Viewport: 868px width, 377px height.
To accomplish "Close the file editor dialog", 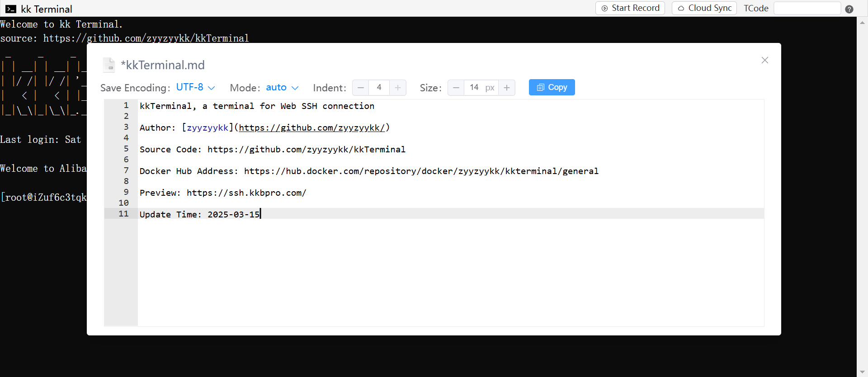I will [x=764, y=60].
